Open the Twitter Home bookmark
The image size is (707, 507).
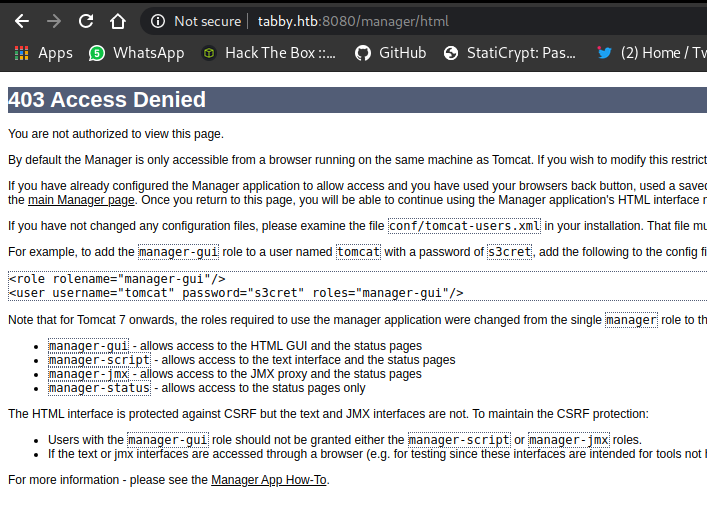click(x=650, y=53)
